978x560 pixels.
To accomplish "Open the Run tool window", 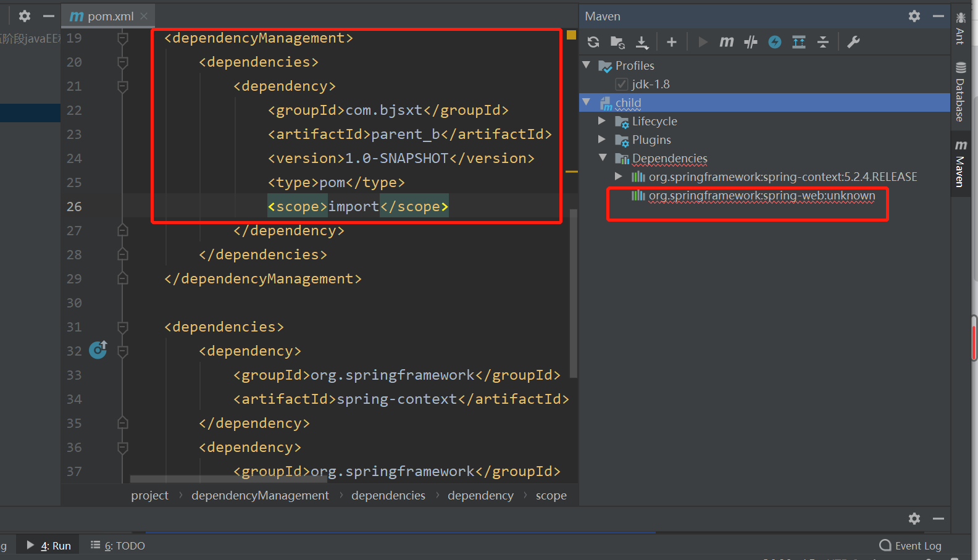I will coord(49,546).
